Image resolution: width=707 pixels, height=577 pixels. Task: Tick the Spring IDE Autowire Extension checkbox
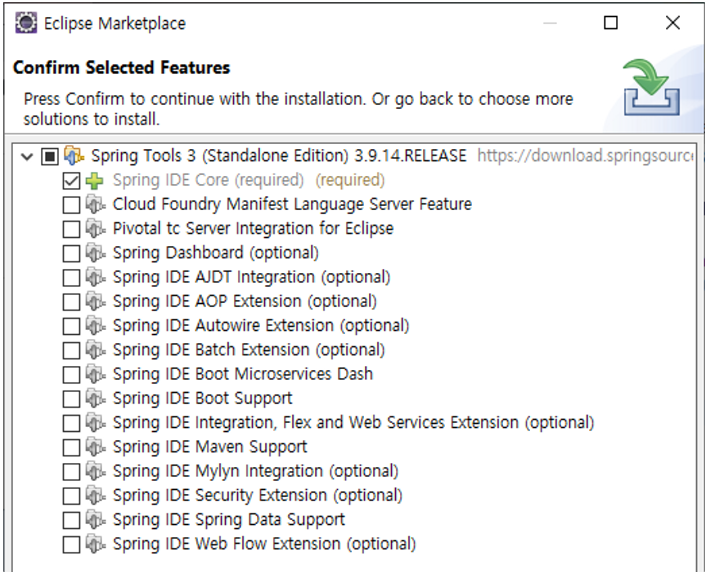point(71,326)
